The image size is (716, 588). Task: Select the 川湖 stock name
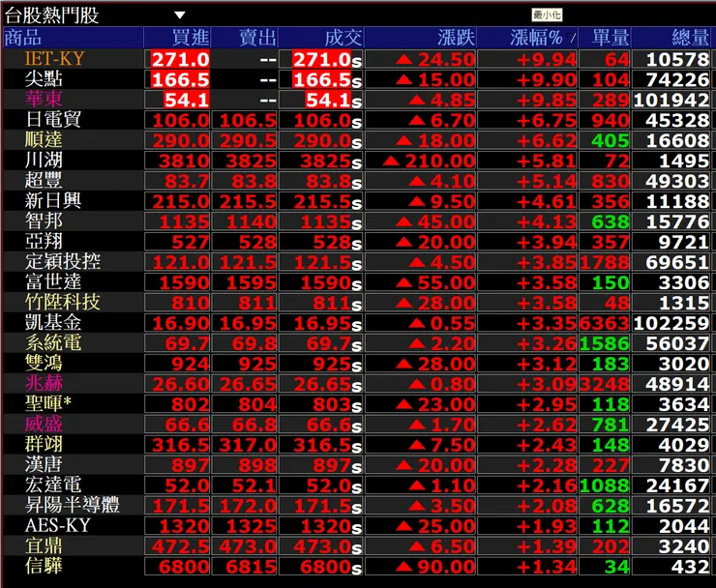pos(44,161)
